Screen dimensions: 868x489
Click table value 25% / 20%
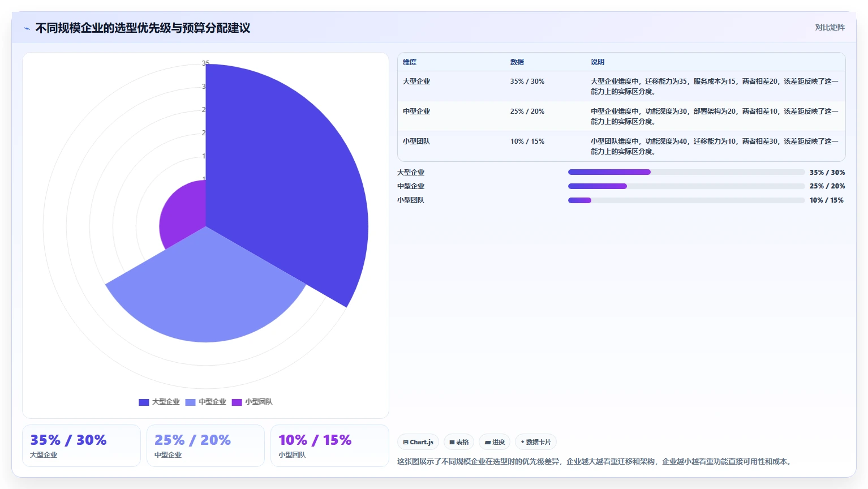527,111
